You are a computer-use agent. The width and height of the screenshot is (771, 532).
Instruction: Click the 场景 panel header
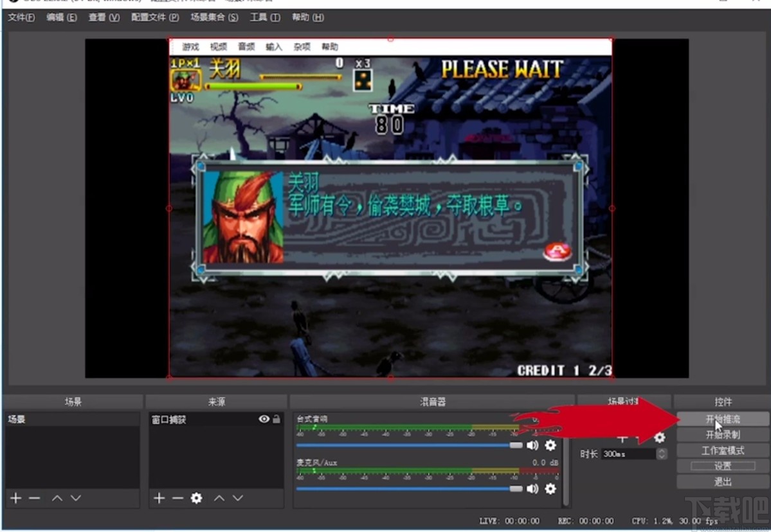point(73,402)
